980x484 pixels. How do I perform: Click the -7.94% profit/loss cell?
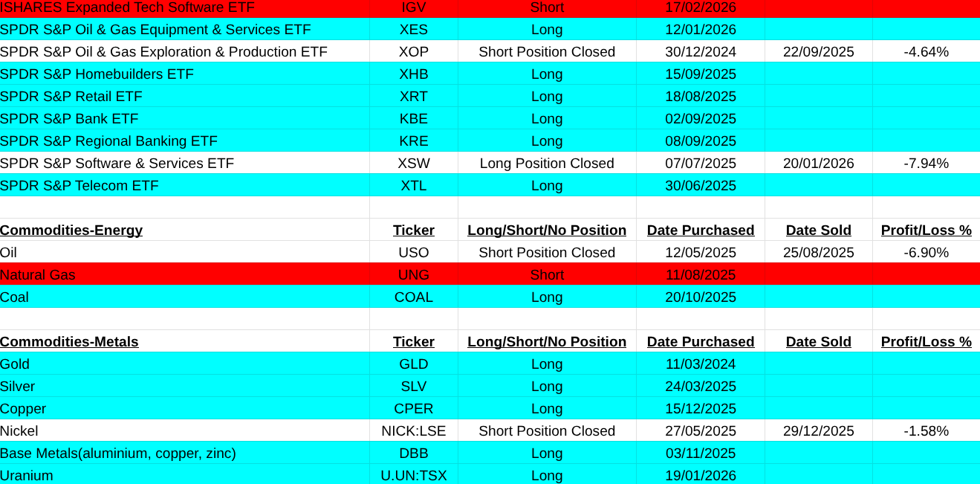[x=926, y=163]
